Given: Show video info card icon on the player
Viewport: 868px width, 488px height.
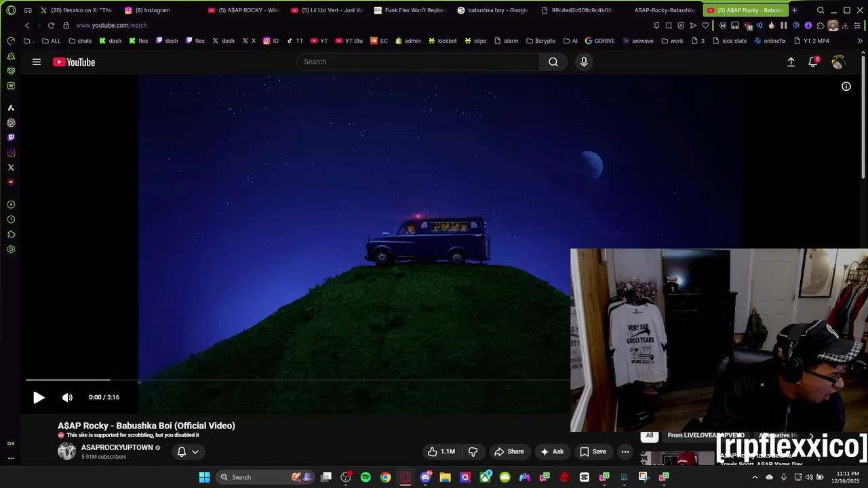Looking at the screenshot, I should (x=846, y=86).
